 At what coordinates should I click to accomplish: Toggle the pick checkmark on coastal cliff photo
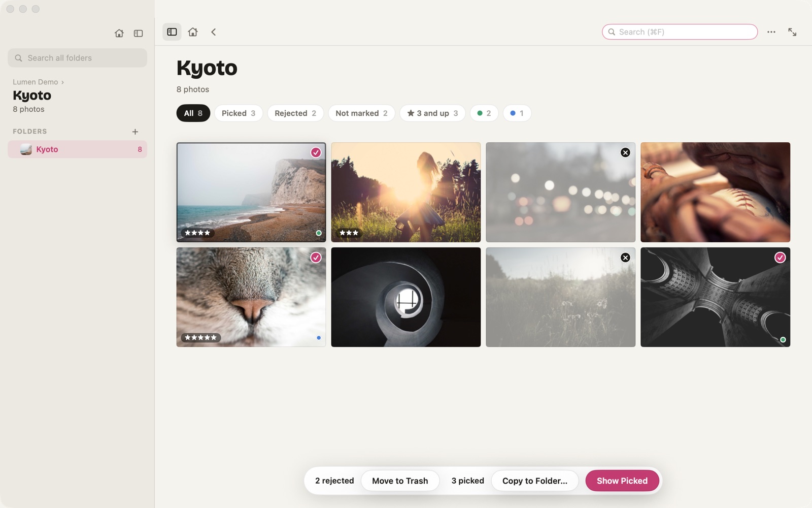316,152
